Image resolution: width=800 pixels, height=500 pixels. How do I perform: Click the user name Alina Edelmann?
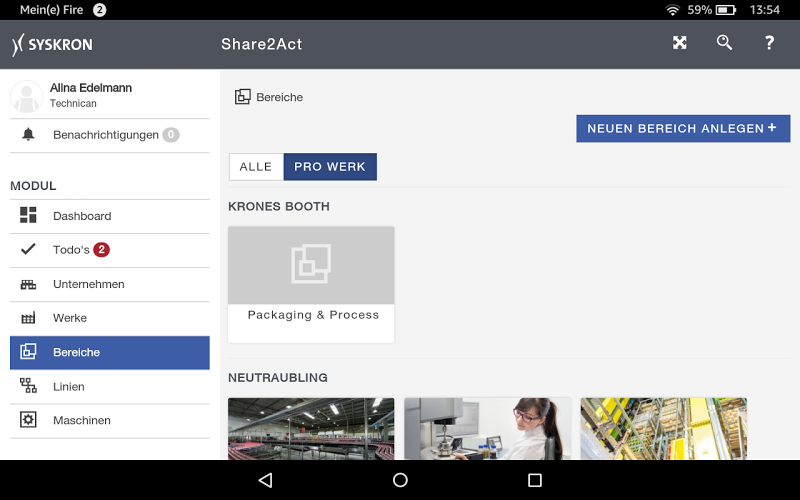pyautogui.click(x=91, y=88)
